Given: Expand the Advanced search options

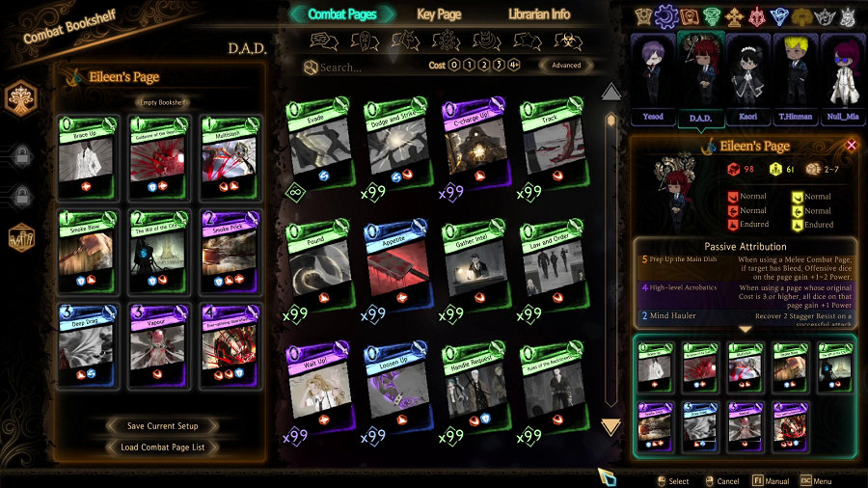Looking at the screenshot, I should coord(566,66).
